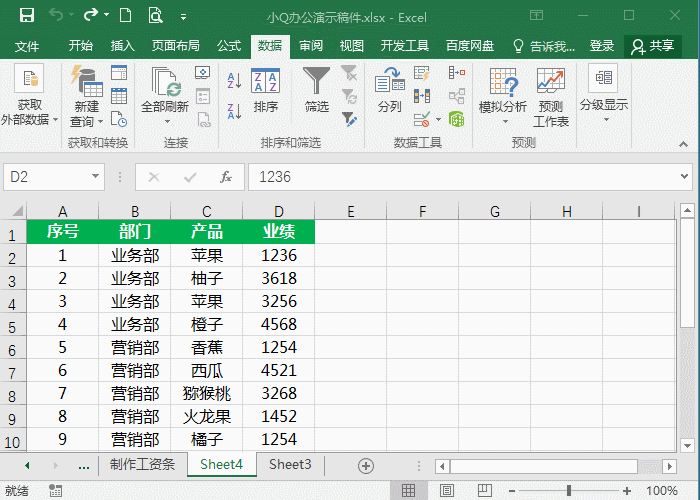The width and height of the screenshot is (700, 500).
Task: Click the 分列 text to columns button
Action: (390, 89)
